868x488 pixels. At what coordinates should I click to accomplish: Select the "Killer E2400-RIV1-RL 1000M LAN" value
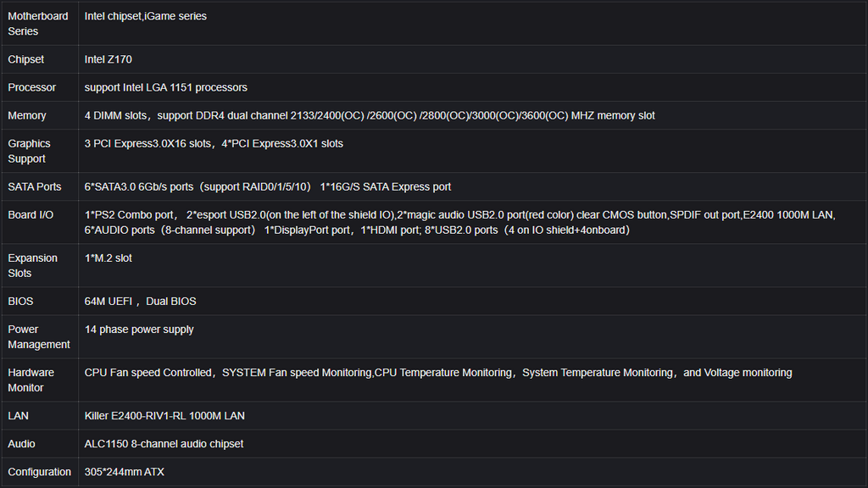(x=164, y=415)
